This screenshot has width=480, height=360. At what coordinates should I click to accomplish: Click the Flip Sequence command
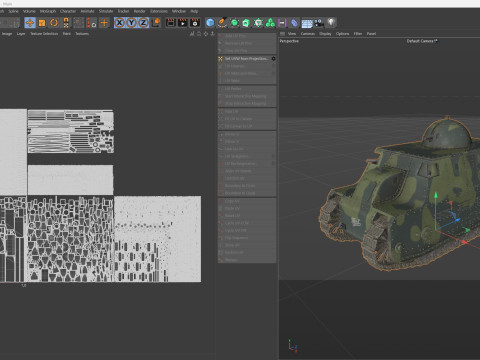point(247,238)
